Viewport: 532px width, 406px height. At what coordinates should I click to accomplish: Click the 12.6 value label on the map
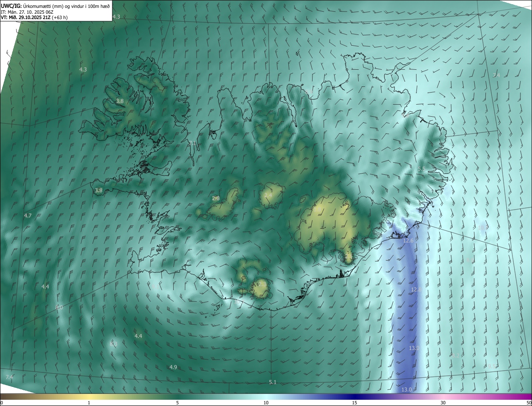(409, 241)
